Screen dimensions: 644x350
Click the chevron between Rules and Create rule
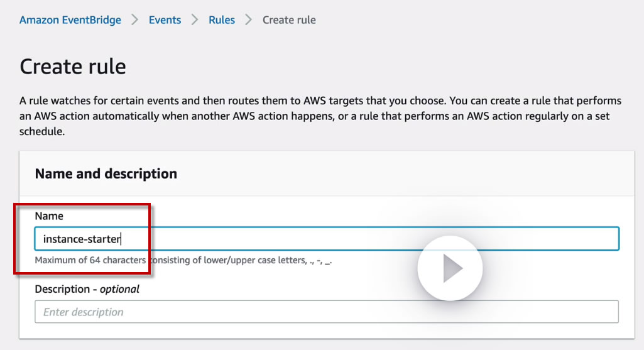[x=249, y=20]
